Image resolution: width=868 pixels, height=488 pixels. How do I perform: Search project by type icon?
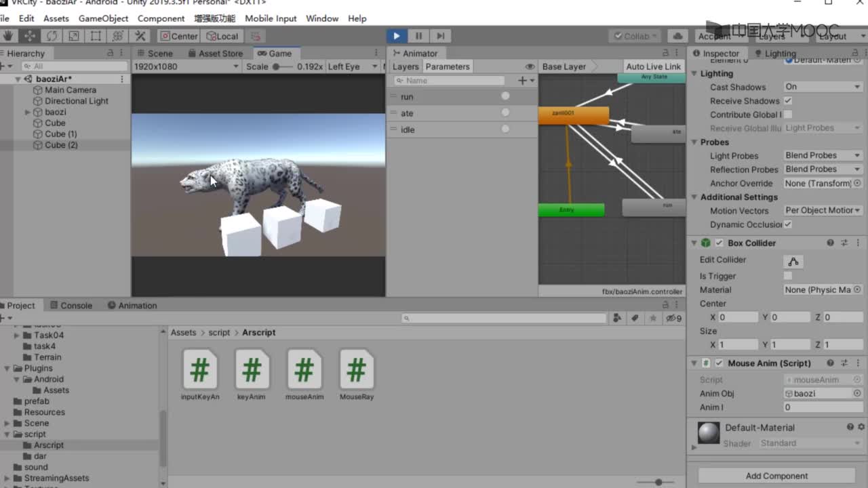click(617, 318)
